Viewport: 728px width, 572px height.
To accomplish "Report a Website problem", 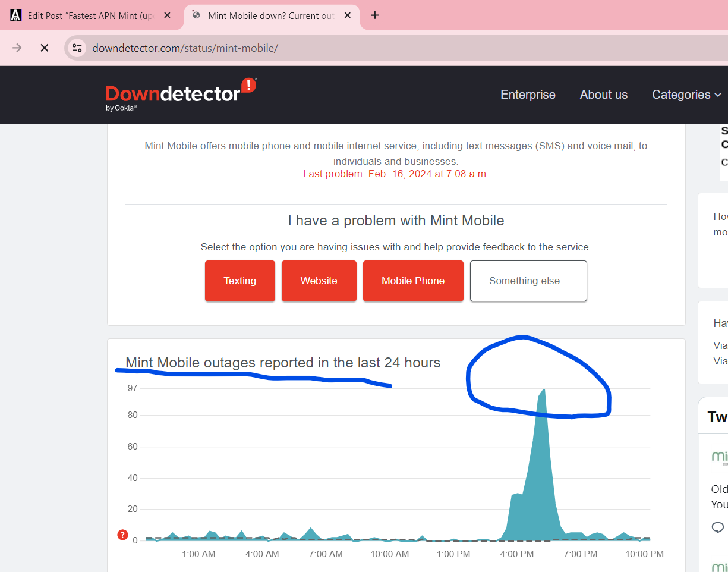I will pos(319,281).
